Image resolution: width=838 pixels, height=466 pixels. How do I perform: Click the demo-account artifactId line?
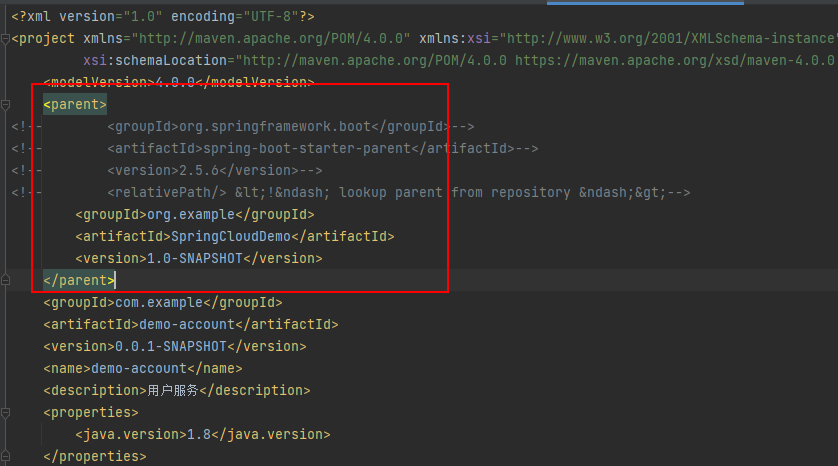coord(191,324)
